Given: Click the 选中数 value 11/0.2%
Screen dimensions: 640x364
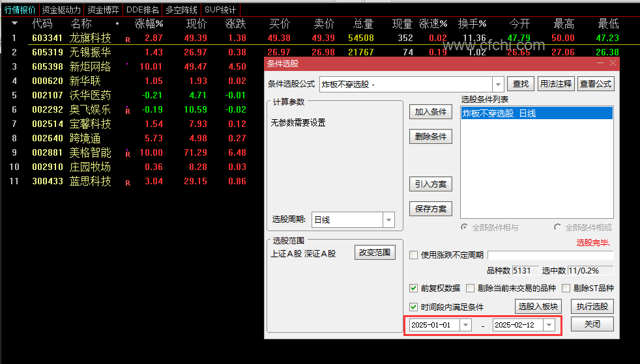Looking at the screenshot, I should click(x=590, y=271).
